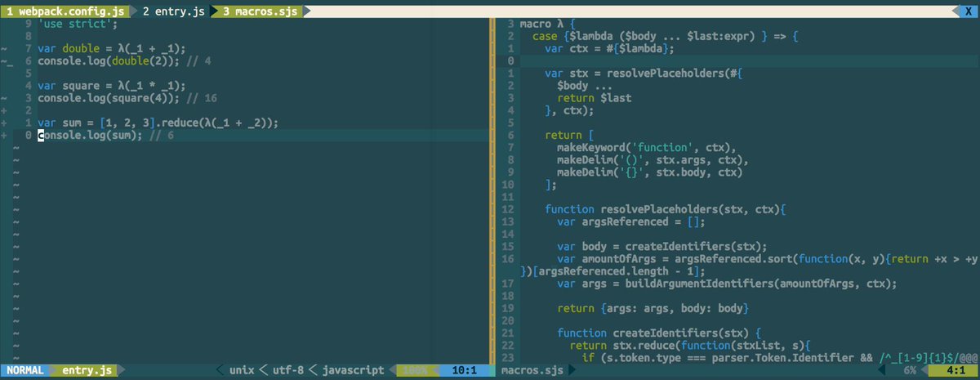Click the 'return $last' line
Viewport: 980px width, 380px height.
click(x=595, y=98)
